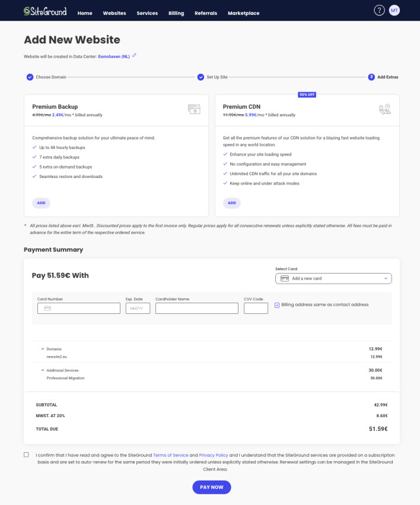Click 'Keep online and under attack modes' line
The height and width of the screenshot is (505, 420).
265,183
